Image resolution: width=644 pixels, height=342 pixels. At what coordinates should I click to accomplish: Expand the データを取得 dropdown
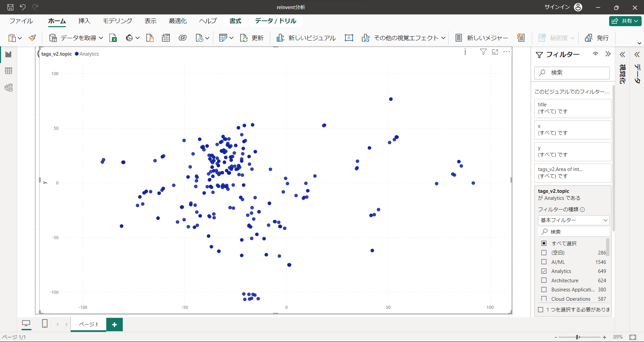(101, 38)
